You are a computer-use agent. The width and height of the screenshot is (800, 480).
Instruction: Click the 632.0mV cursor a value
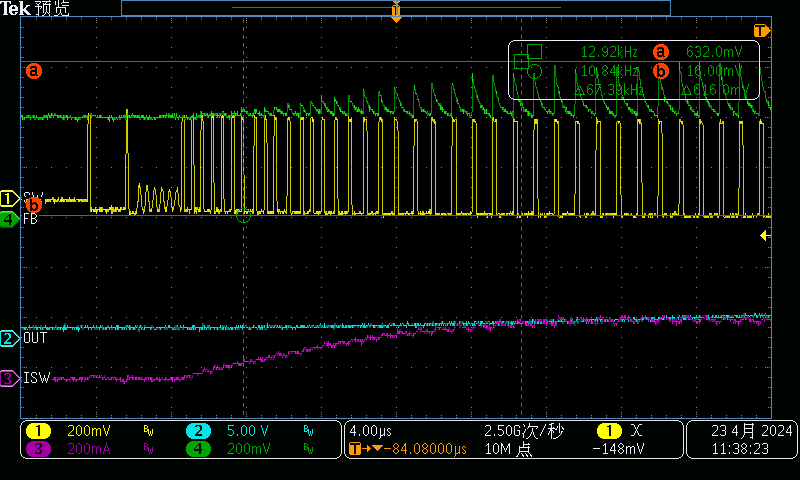pyautogui.click(x=714, y=52)
